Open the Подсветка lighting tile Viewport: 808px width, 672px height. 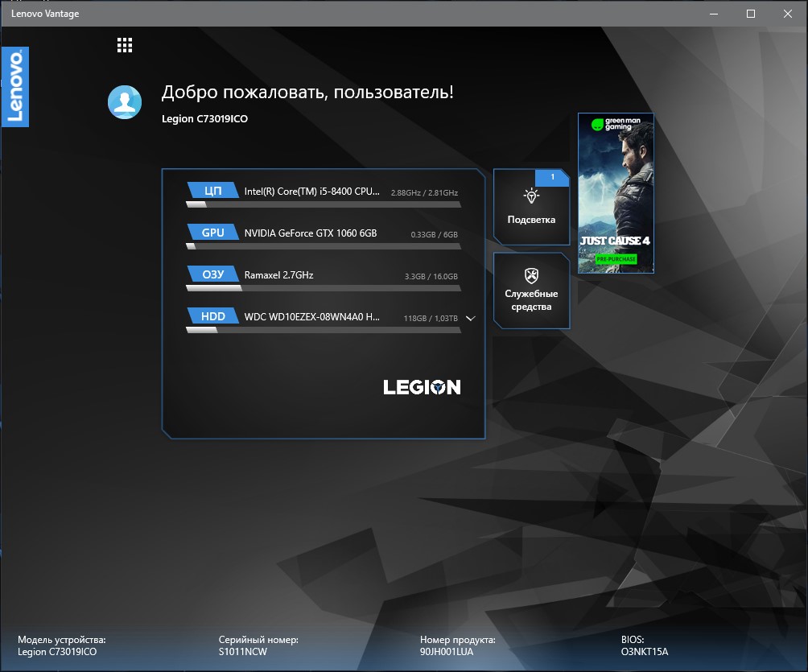531,207
